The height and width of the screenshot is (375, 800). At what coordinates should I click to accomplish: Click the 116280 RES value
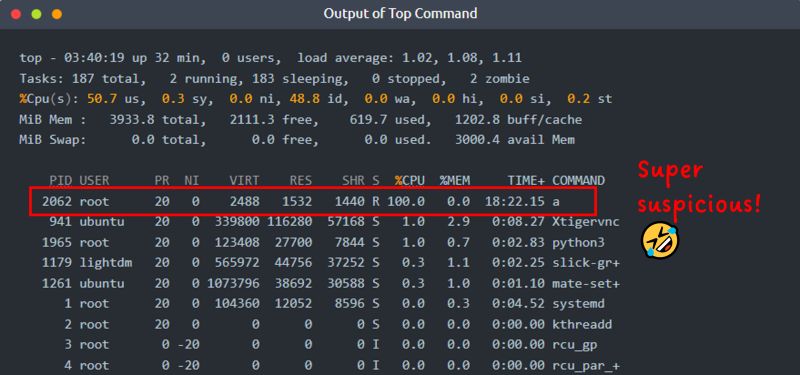[289, 222]
